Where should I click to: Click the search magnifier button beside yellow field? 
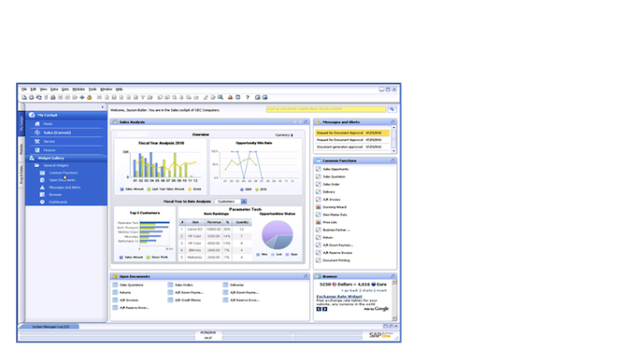pyautogui.click(x=392, y=109)
